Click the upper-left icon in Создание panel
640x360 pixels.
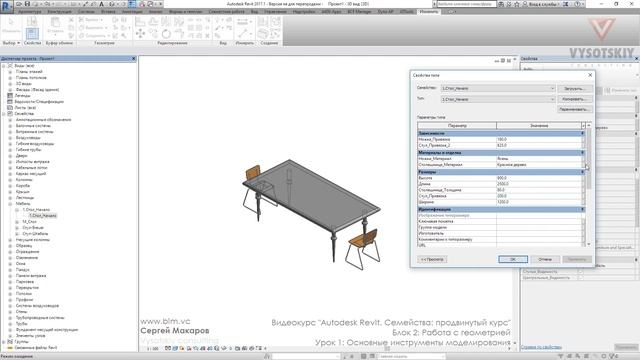coord(263,21)
